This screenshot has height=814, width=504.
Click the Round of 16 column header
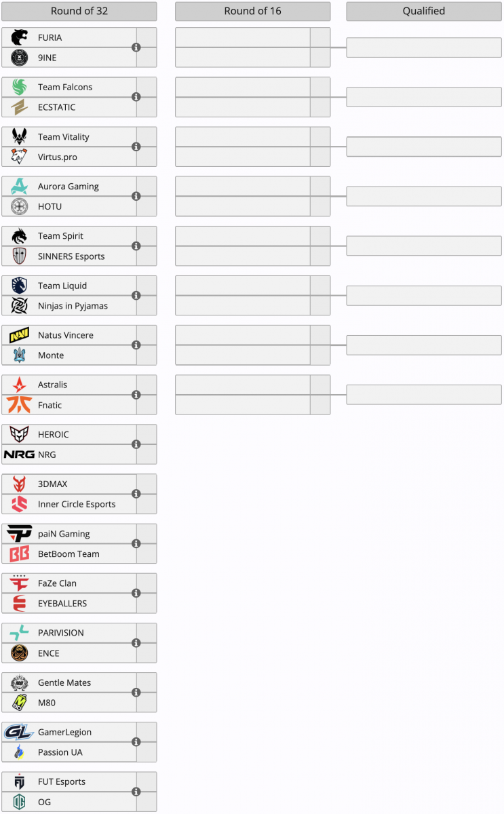coord(252,11)
